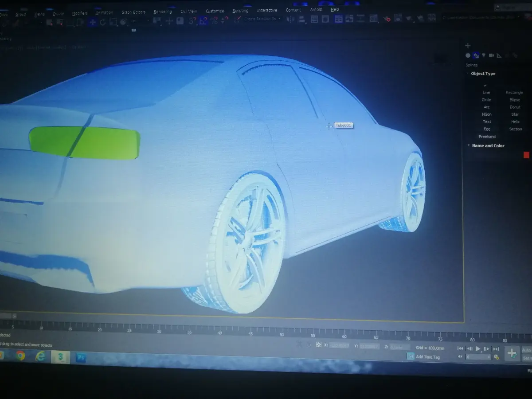Click the Set Key large plus button
This screenshot has width=532, height=399.
(512, 353)
